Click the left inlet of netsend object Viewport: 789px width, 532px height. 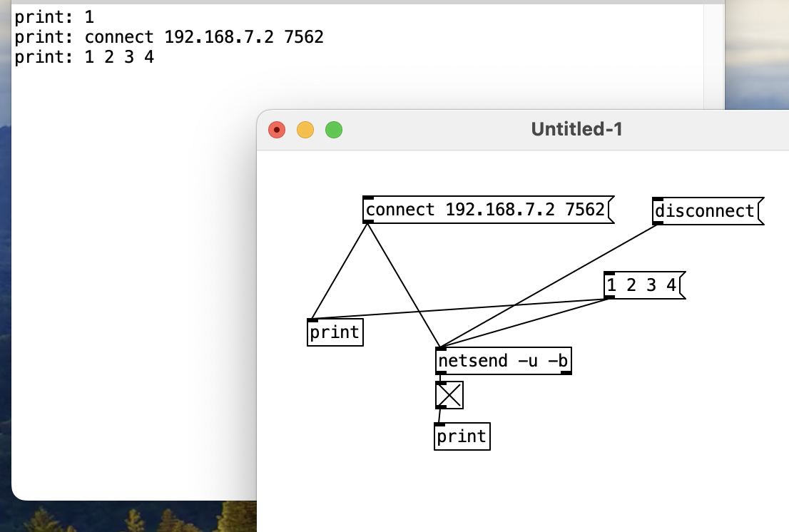click(441, 349)
